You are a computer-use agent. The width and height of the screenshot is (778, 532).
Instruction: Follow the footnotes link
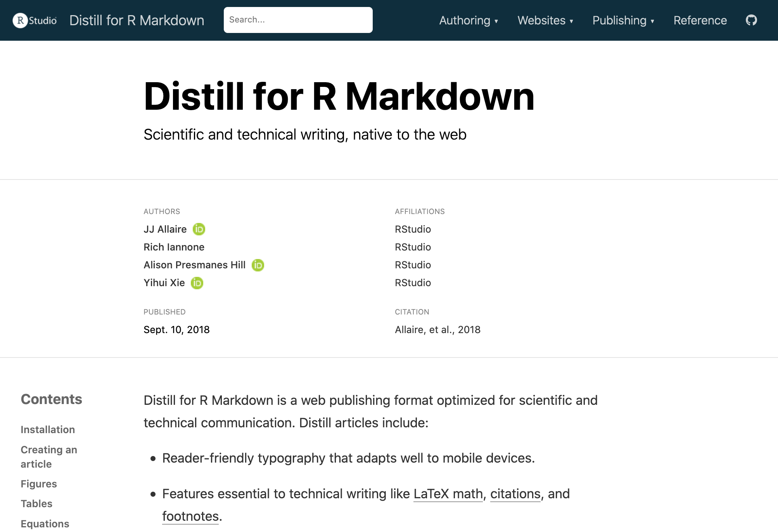tap(190, 516)
